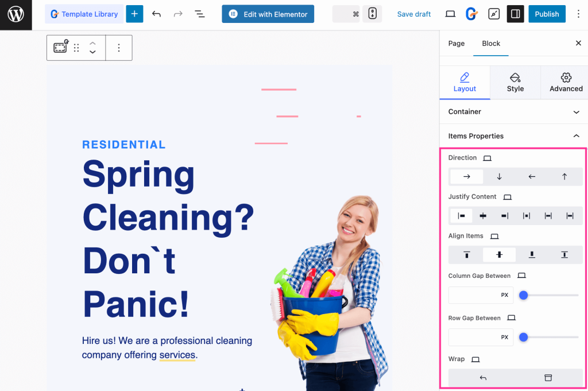This screenshot has width=588, height=391.
Task: Switch to the Page tab
Action: [457, 43]
